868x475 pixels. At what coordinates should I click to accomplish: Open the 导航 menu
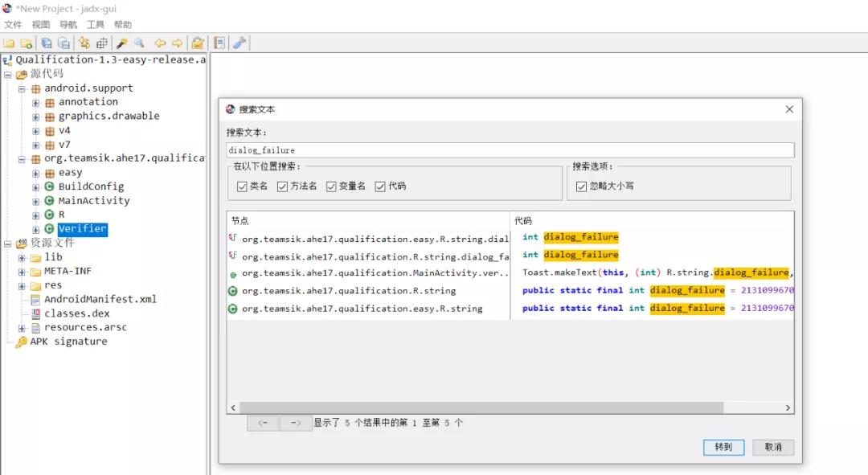pos(68,24)
